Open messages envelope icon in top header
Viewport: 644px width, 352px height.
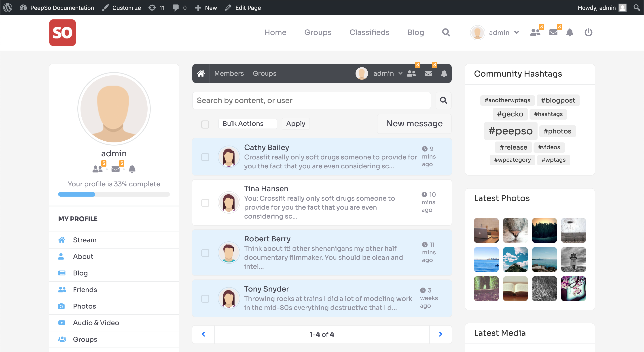coord(553,32)
